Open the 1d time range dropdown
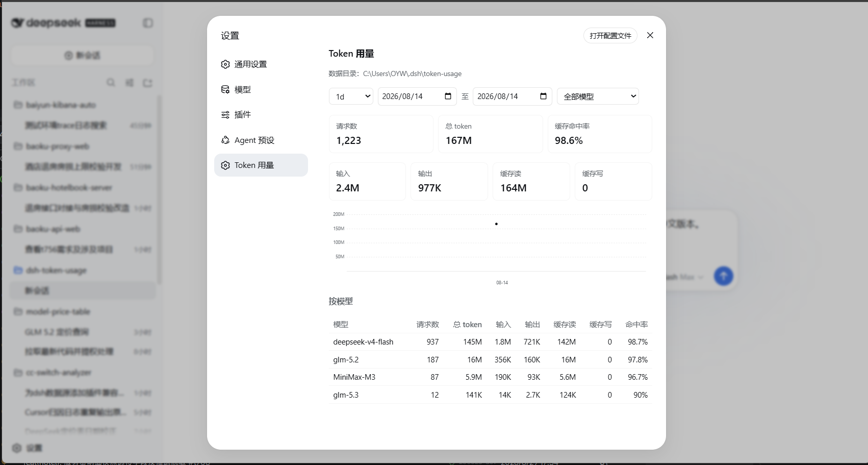The image size is (868, 465). pyautogui.click(x=351, y=96)
